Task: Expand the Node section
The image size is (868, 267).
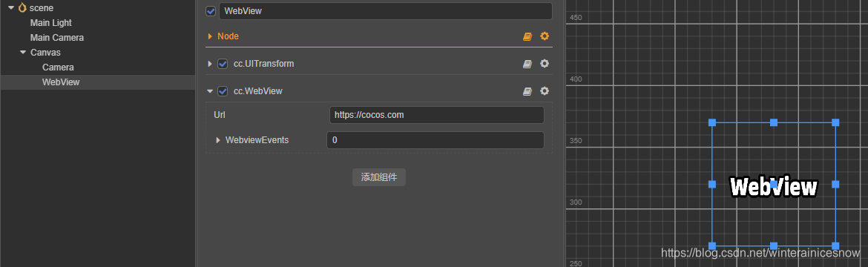Action: pyautogui.click(x=211, y=36)
